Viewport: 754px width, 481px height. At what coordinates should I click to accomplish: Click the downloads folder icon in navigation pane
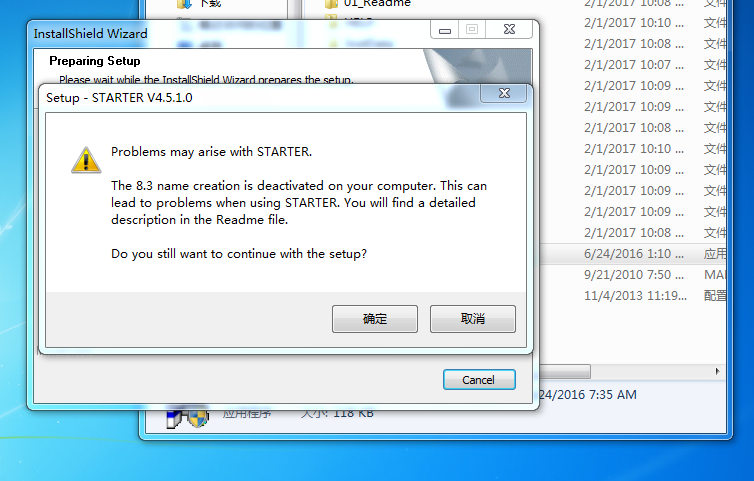[x=185, y=4]
